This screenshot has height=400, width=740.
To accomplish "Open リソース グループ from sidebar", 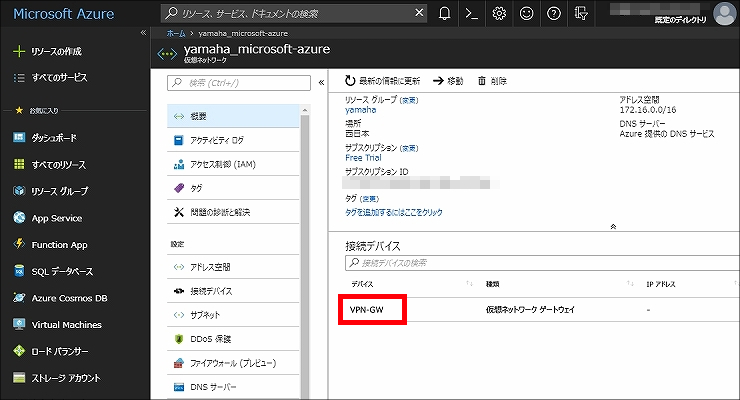I will [x=50, y=191].
